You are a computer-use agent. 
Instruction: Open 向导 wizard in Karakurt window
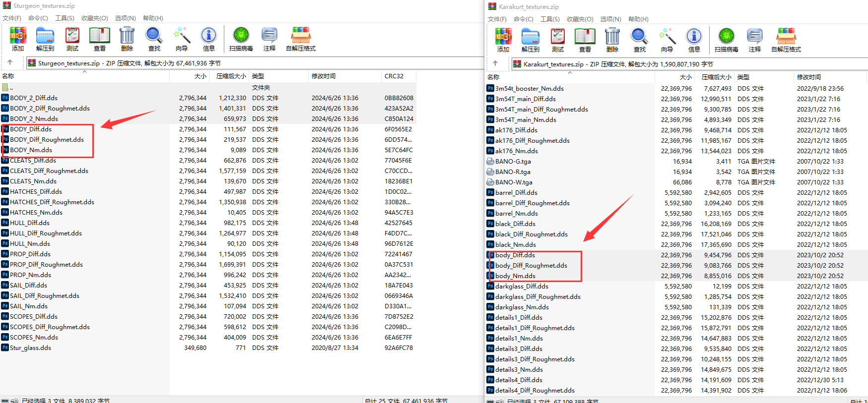pyautogui.click(x=667, y=40)
